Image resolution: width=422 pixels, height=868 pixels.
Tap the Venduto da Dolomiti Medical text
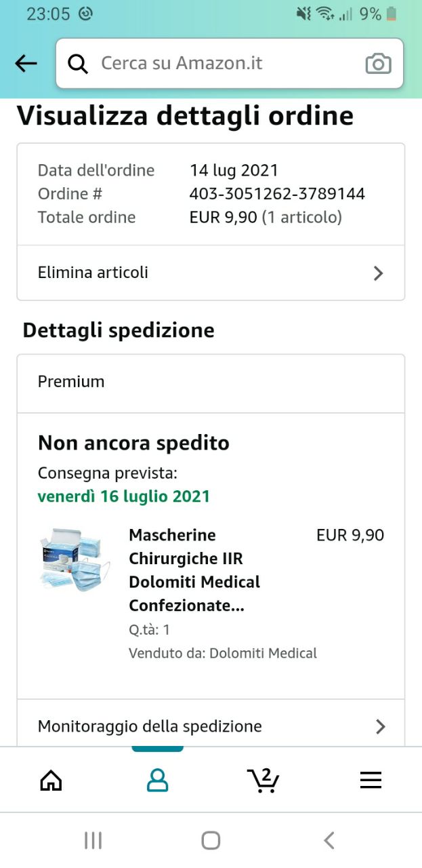click(x=223, y=654)
